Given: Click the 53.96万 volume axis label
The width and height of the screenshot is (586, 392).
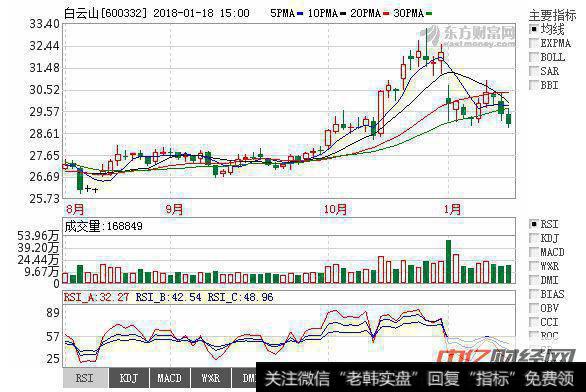Looking at the screenshot, I should (x=38, y=236).
